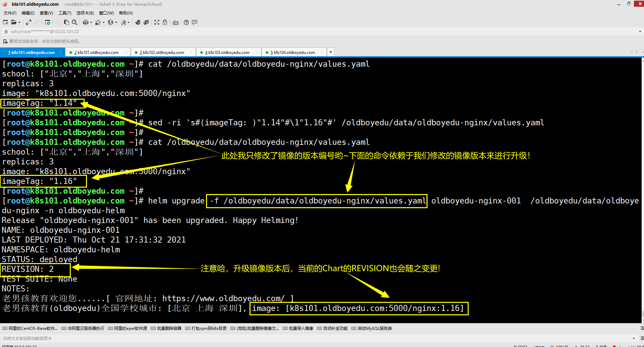Close the 4 k8s103.oldboyedu.com tab
The image size is (644, 347).
(257, 52)
